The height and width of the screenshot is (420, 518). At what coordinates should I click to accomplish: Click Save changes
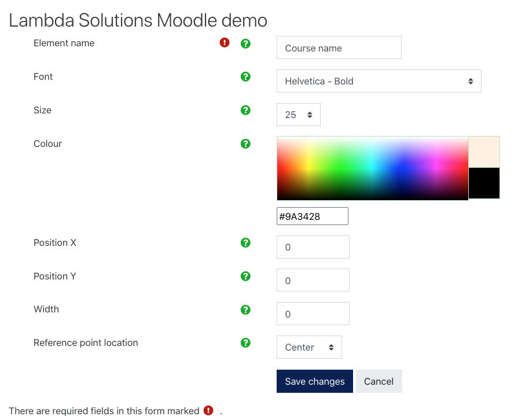pos(314,381)
